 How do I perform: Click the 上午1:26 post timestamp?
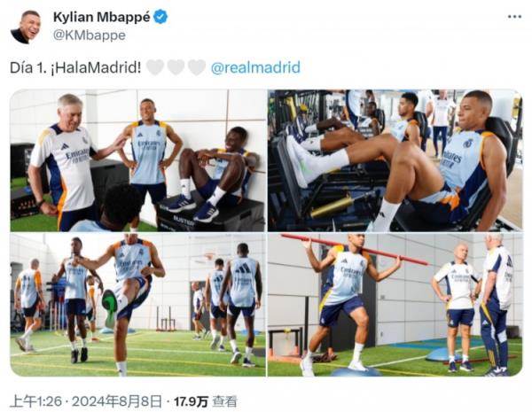coord(35,401)
